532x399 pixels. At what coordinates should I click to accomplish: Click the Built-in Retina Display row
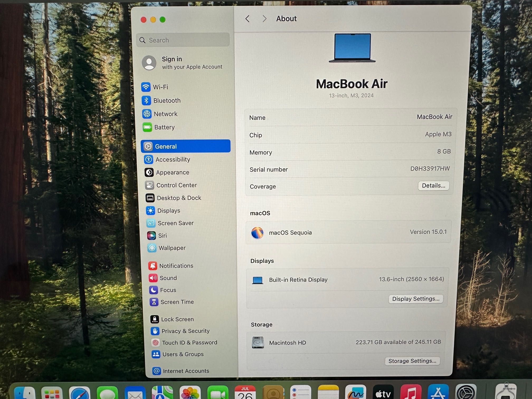[348, 279]
